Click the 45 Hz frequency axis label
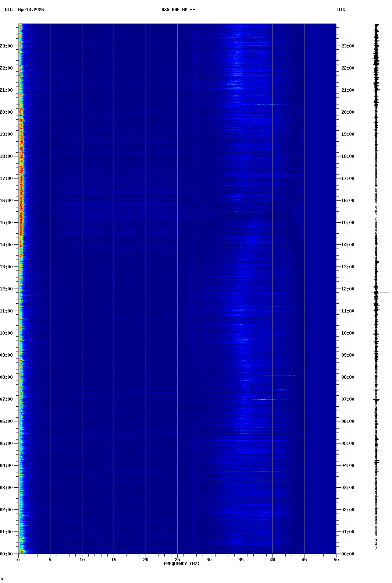Viewport: 392px width, 583px height. (304, 560)
